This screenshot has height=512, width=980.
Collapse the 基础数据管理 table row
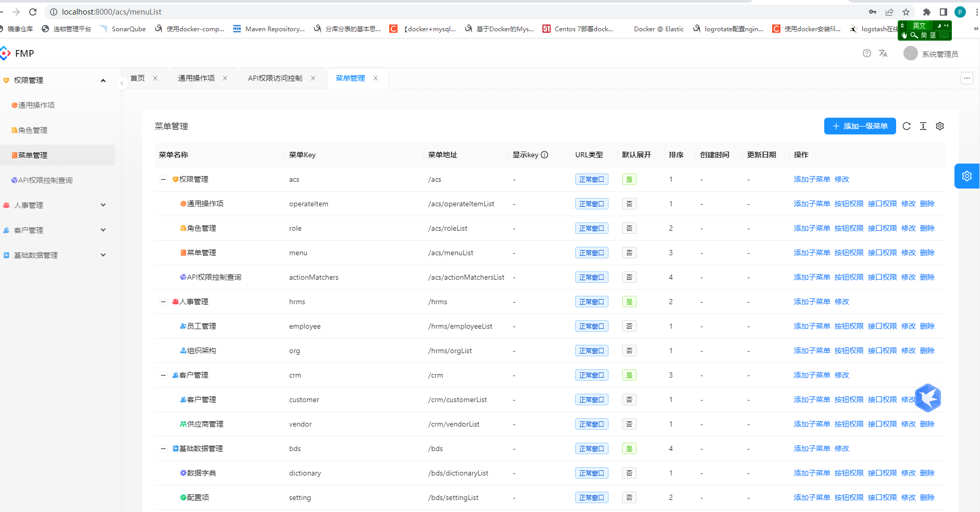(x=163, y=448)
